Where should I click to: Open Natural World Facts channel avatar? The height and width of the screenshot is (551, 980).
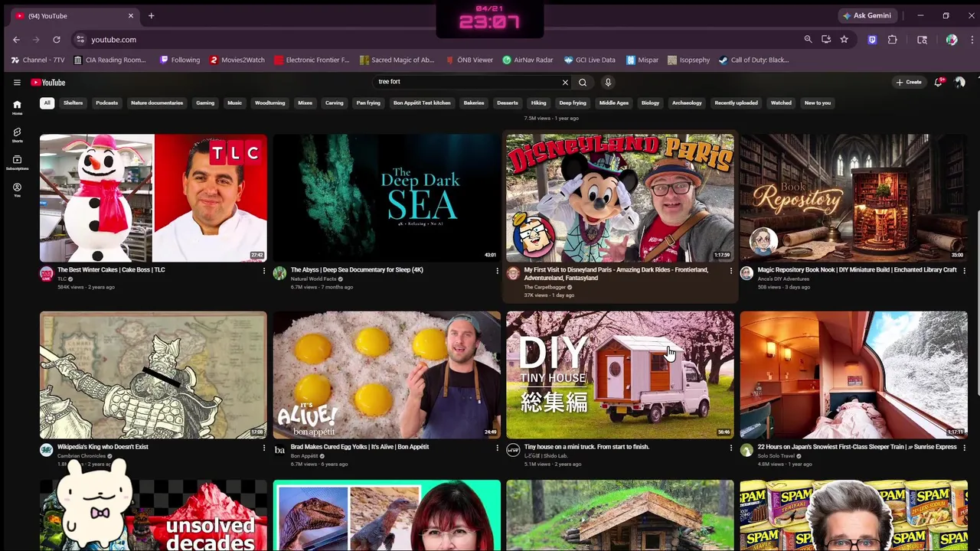[279, 274]
